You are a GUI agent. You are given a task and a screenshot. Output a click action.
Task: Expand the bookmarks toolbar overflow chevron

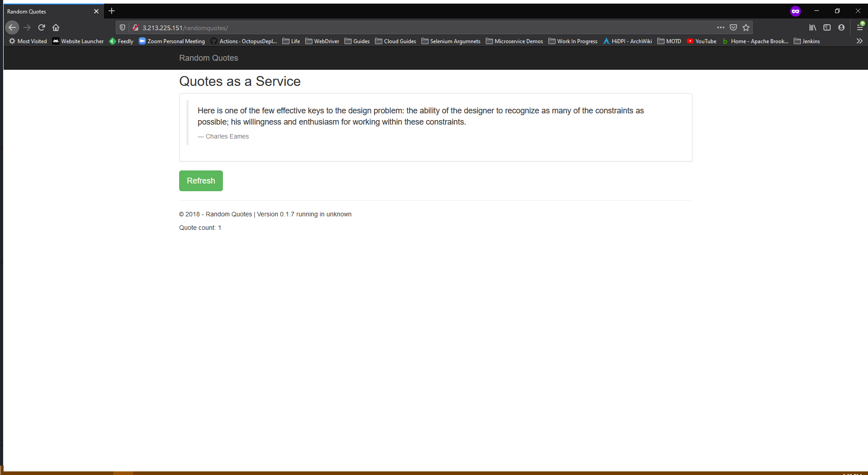(859, 41)
